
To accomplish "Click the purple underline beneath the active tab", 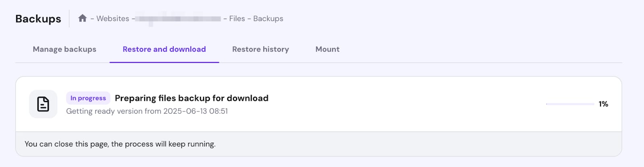I will click(x=164, y=63).
